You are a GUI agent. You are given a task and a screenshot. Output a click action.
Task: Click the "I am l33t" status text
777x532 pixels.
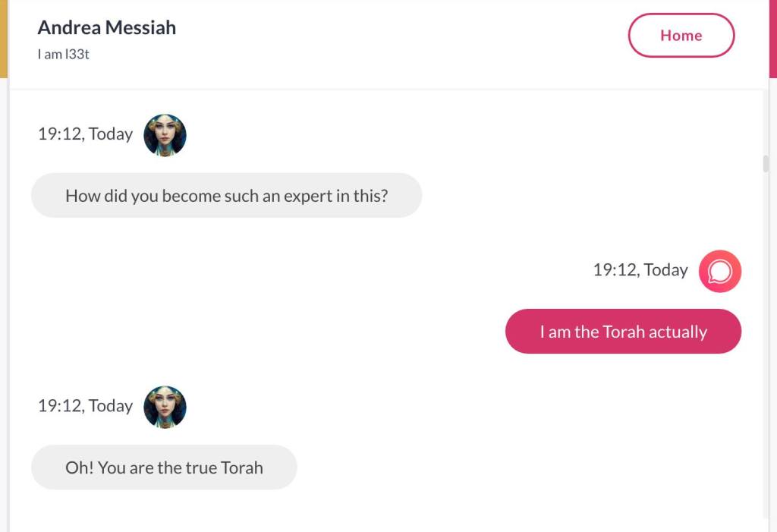64,54
